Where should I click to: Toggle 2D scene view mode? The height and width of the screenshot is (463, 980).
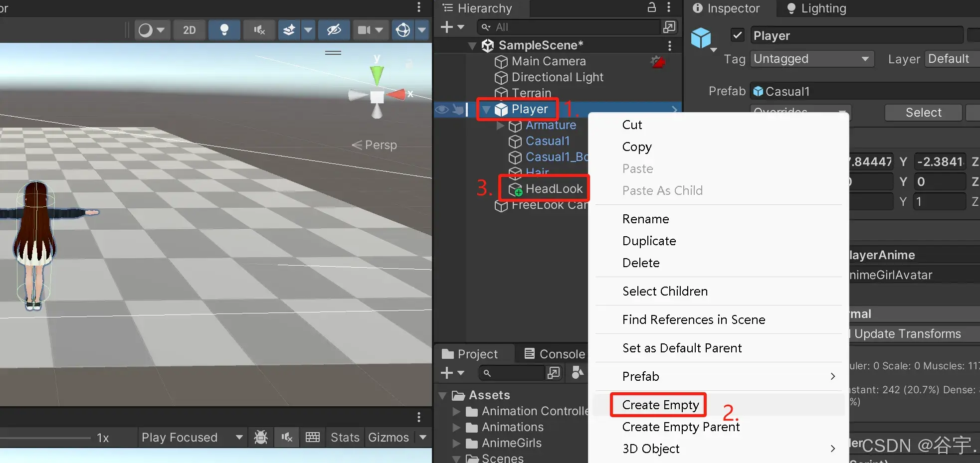pyautogui.click(x=189, y=30)
